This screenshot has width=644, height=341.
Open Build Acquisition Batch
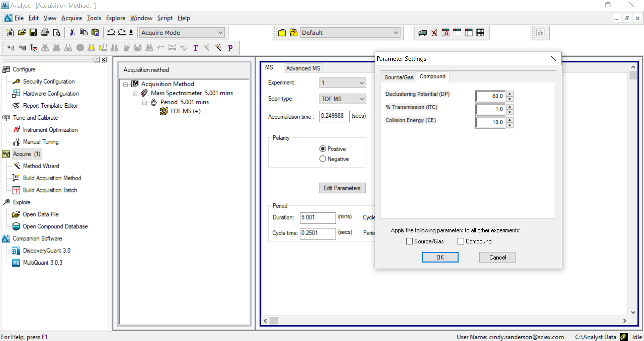pos(50,190)
